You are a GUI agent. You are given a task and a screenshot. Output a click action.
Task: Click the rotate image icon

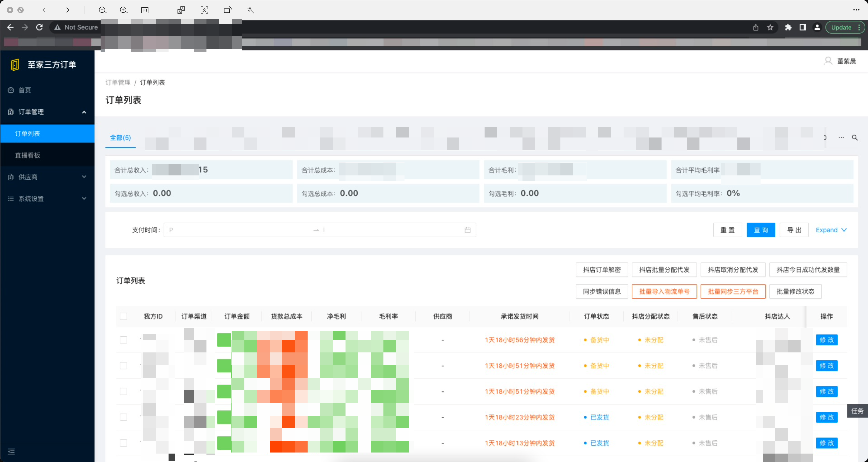pos(228,10)
